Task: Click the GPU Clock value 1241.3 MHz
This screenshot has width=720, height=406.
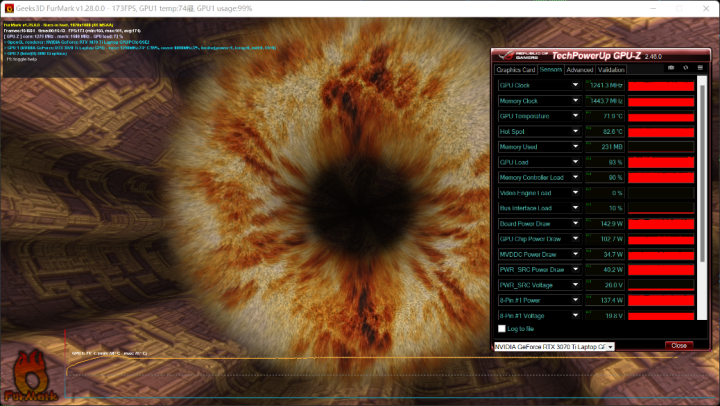Action: coord(605,85)
